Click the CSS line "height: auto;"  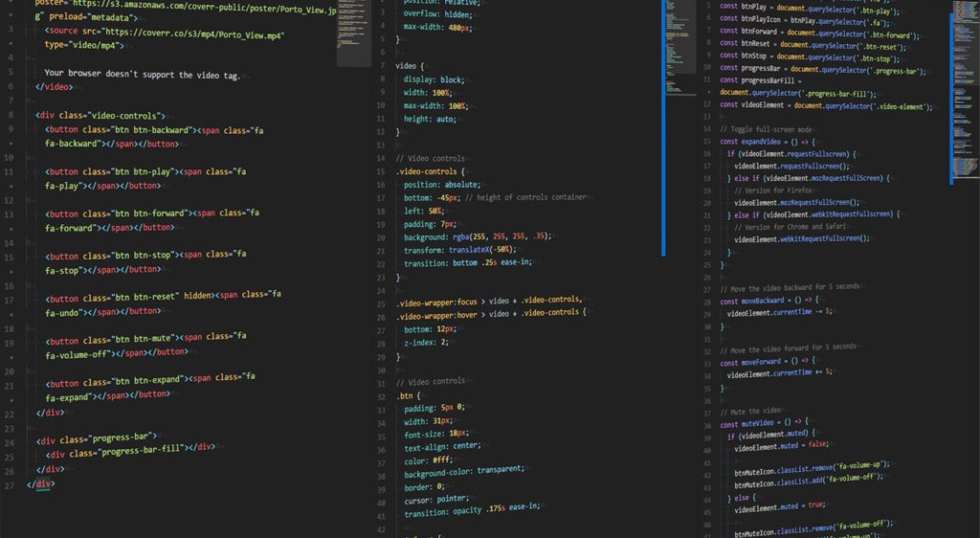click(430, 119)
